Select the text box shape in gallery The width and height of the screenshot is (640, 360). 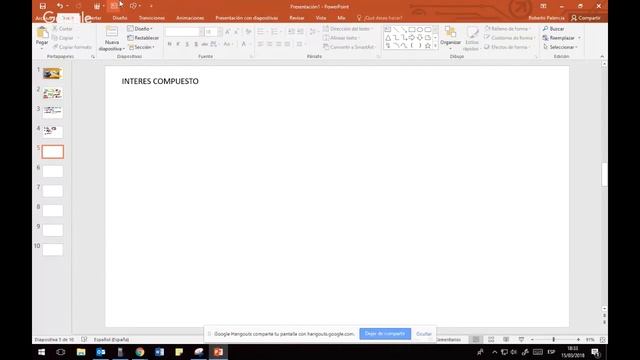(388, 29)
